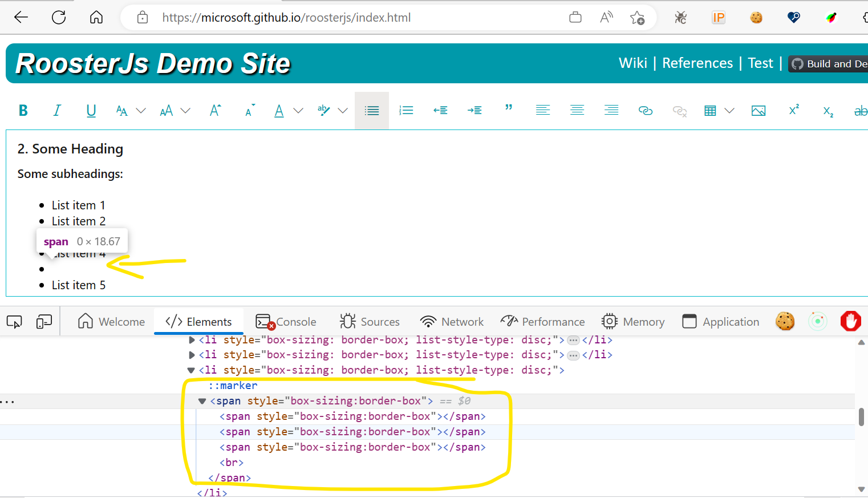The height and width of the screenshot is (498, 868).
Task: Insert a hyperlink with the chain-link icon
Action: coord(646,110)
